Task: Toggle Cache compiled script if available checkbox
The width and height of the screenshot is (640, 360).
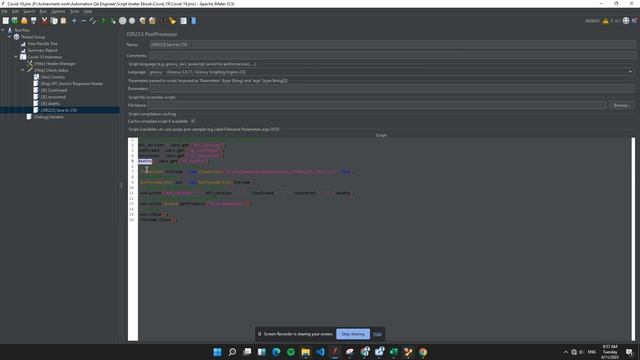Action: (193, 121)
